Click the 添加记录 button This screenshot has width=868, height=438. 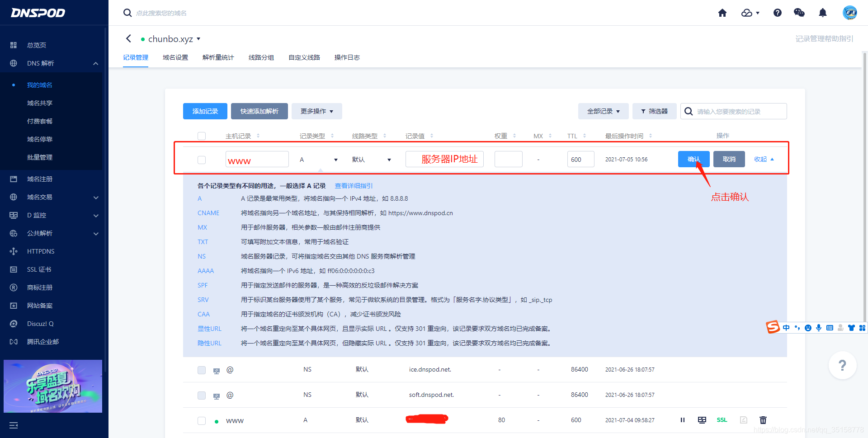point(205,111)
